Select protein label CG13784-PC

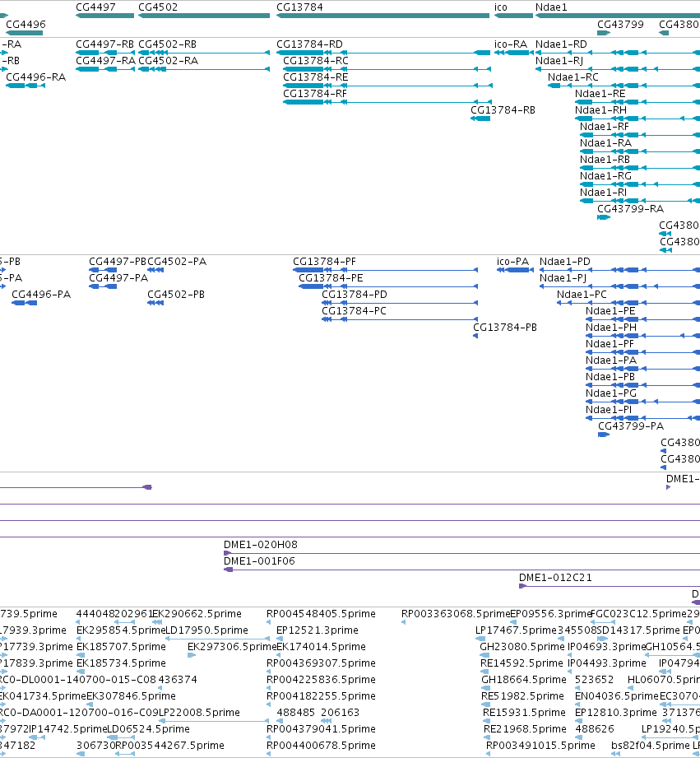coord(354,311)
